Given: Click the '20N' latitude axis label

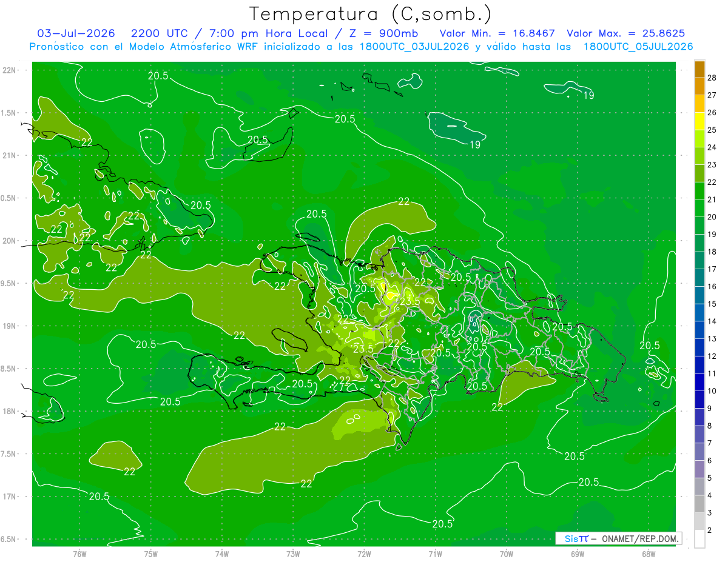Looking at the screenshot, I should point(9,241).
